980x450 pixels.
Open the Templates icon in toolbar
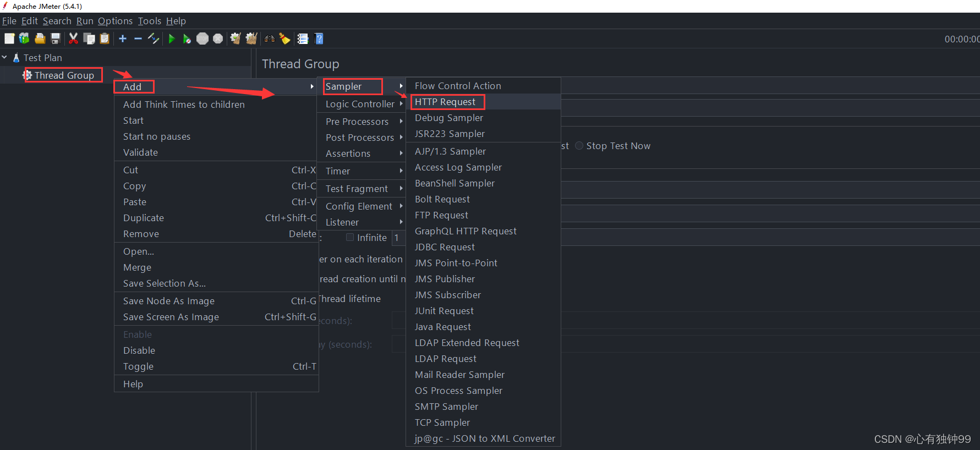point(24,39)
